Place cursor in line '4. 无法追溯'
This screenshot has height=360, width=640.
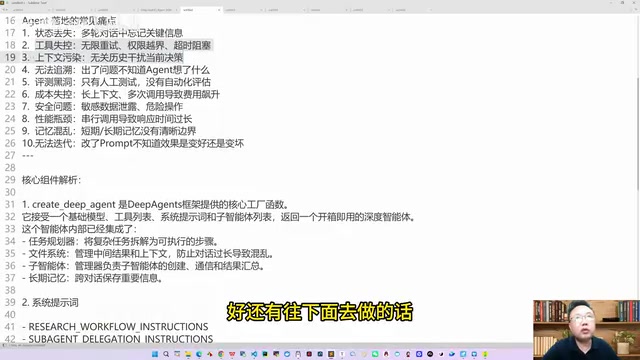116,70
